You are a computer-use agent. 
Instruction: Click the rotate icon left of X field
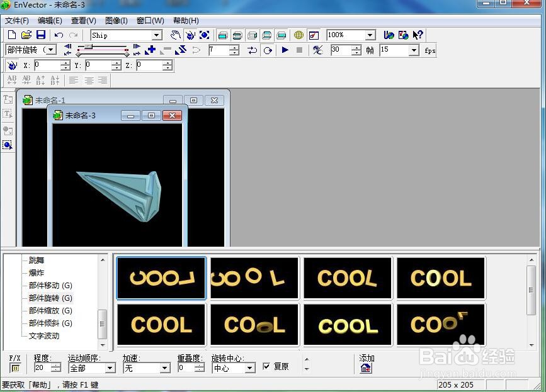pos(12,65)
